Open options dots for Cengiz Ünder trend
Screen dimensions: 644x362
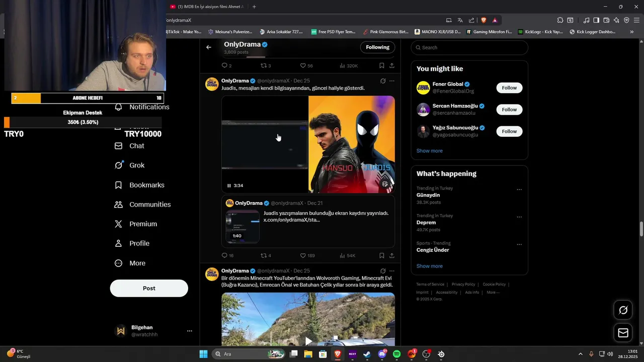pos(519,244)
